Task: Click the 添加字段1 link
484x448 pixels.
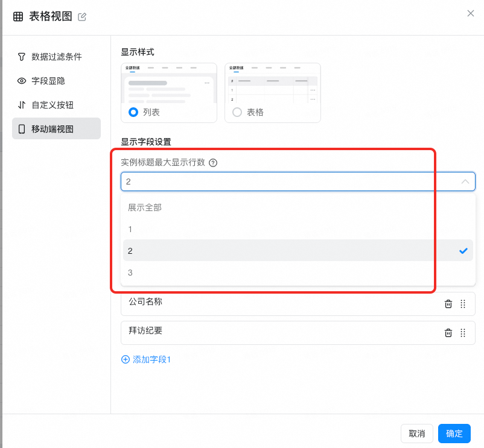Action: click(x=147, y=359)
